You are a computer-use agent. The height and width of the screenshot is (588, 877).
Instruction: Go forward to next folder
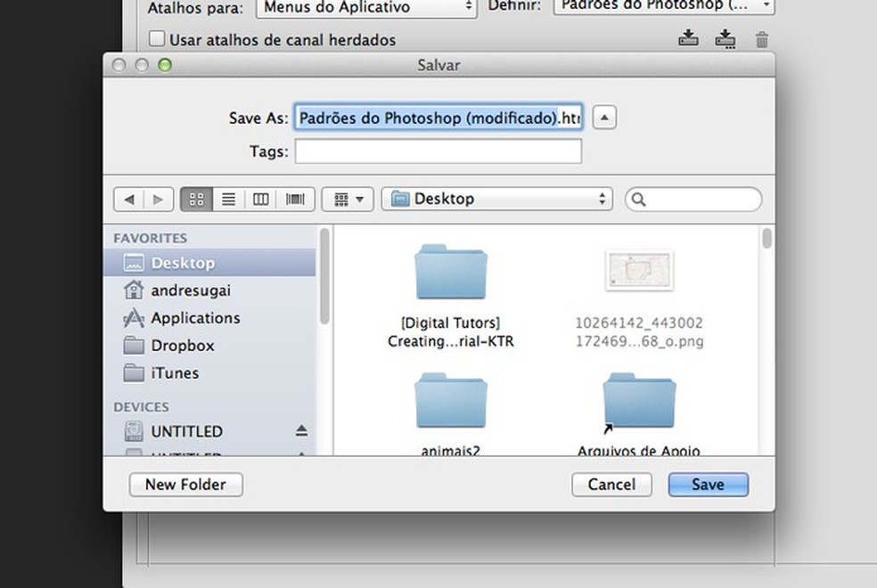pyautogui.click(x=159, y=200)
